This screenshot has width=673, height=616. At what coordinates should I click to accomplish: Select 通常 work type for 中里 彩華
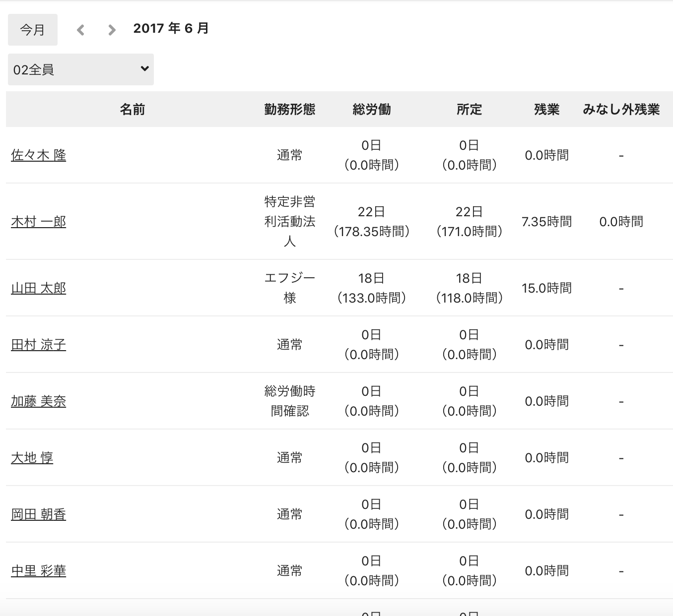pos(290,571)
